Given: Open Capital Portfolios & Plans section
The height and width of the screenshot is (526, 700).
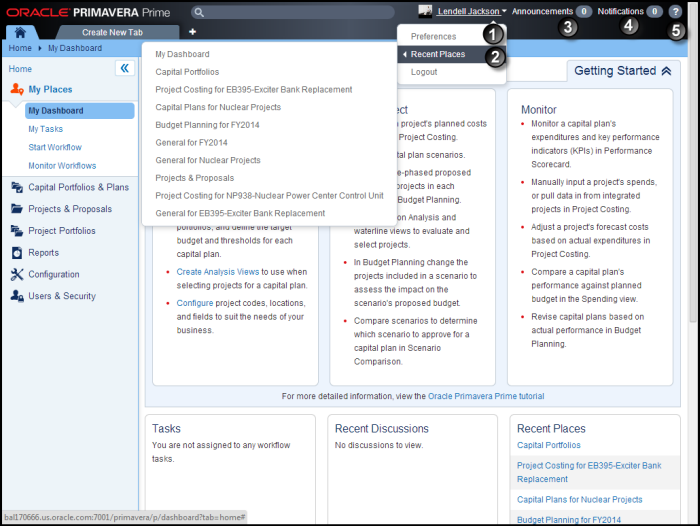Looking at the screenshot, I should pos(79,187).
